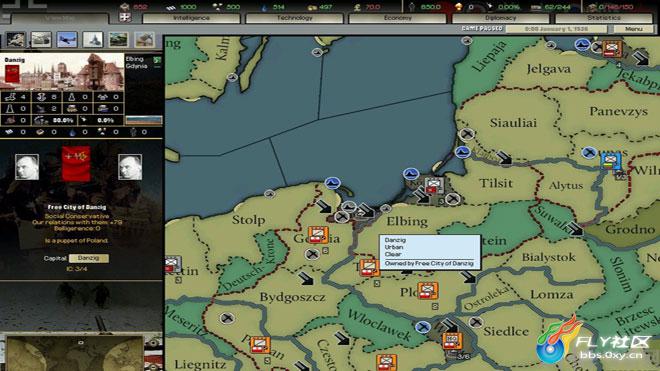
Task: Open the Statistics tab
Action: pyautogui.click(x=604, y=18)
